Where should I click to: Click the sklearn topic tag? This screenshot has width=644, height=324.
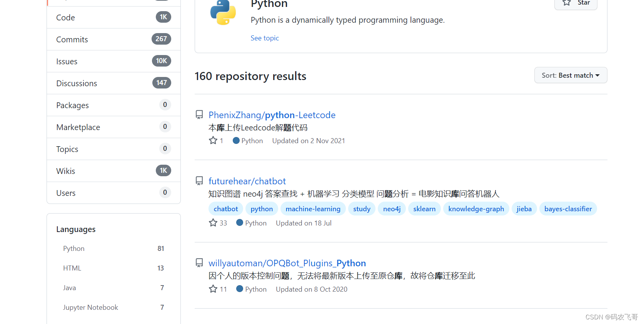tap(424, 209)
